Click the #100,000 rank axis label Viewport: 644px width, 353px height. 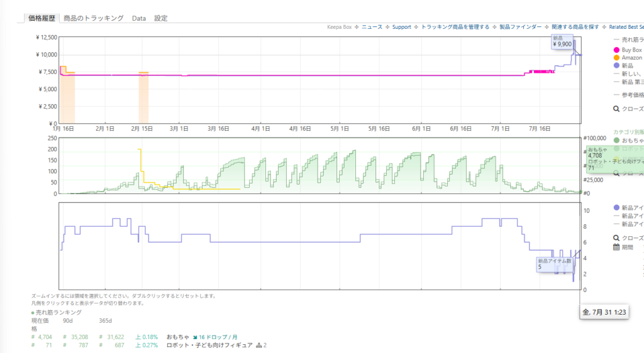(x=595, y=138)
